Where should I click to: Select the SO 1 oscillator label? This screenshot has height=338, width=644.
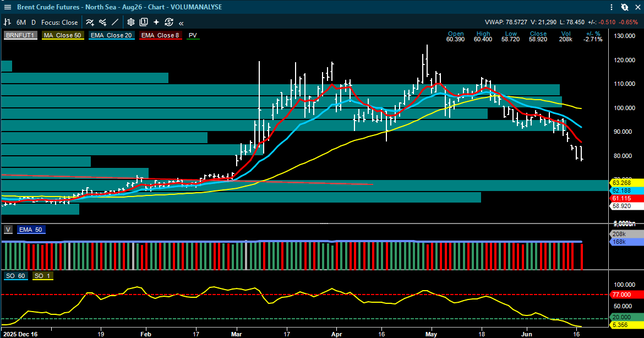tap(42, 276)
